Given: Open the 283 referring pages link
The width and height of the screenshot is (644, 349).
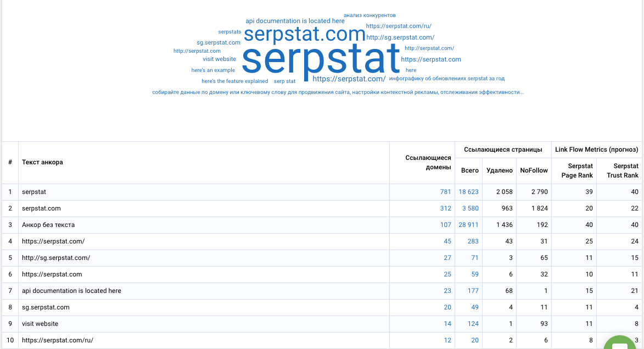Looking at the screenshot, I should tap(473, 241).
